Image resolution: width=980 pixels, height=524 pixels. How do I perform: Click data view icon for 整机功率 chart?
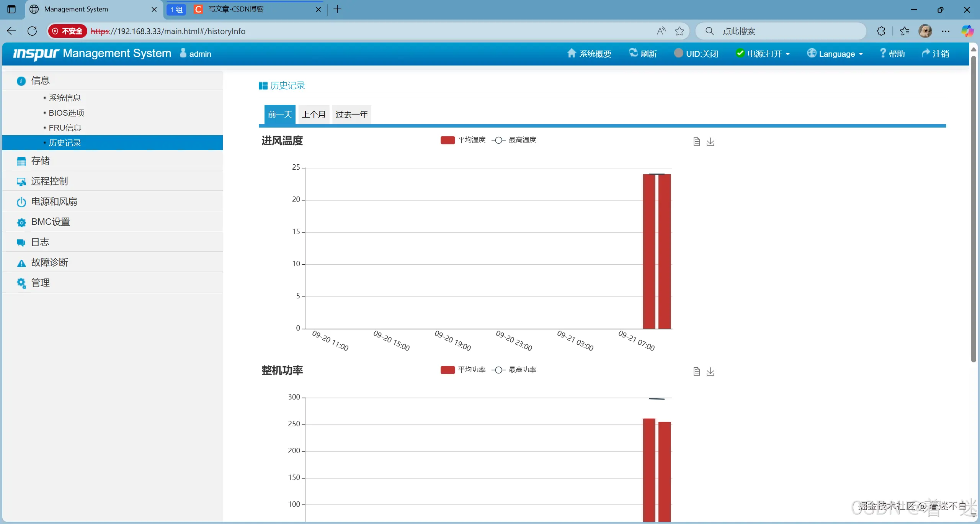pyautogui.click(x=696, y=372)
